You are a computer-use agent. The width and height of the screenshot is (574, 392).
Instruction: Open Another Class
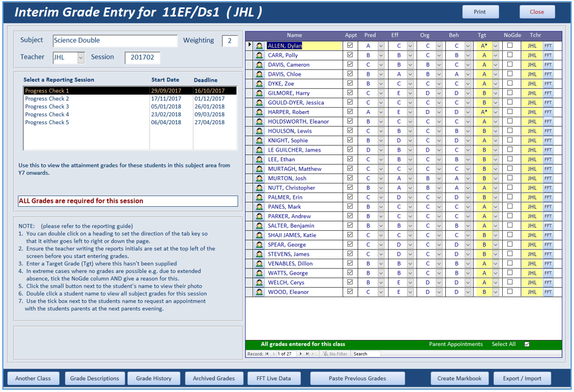33,378
